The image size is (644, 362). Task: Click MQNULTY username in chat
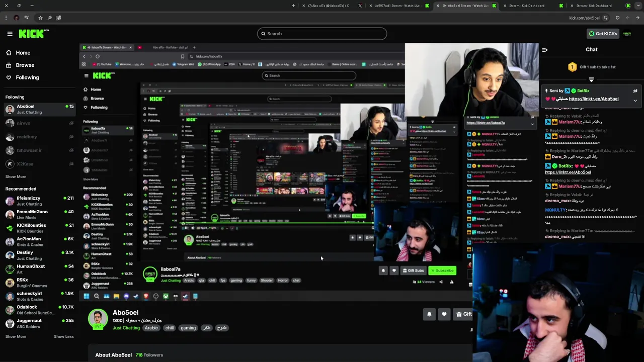[x=555, y=210]
